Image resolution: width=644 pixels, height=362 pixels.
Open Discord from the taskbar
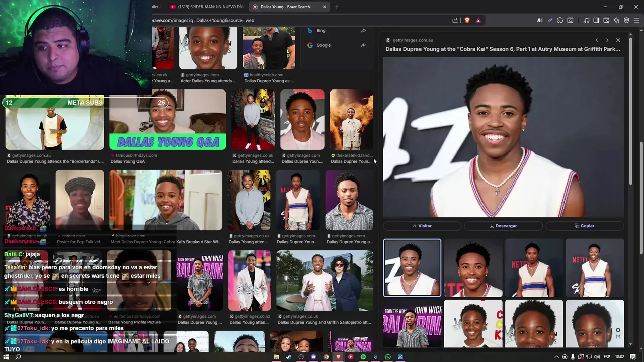(313, 357)
